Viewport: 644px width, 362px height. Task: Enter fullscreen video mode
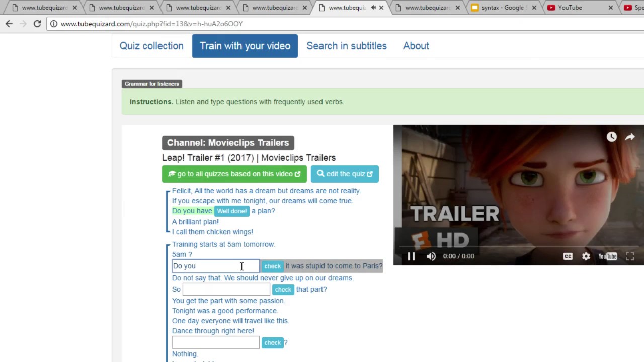pos(630,256)
